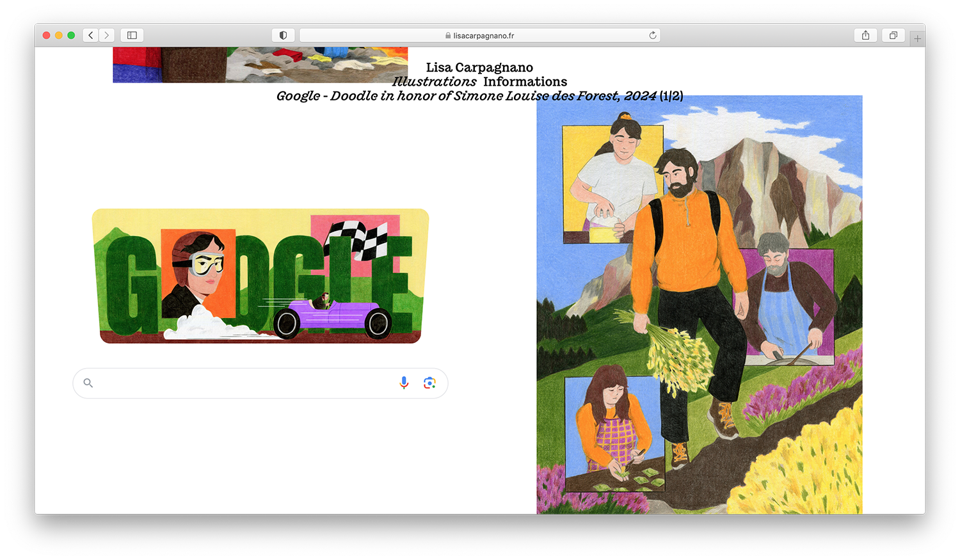Show the tab overview
This screenshot has height=560, width=960.
pyautogui.click(x=893, y=35)
